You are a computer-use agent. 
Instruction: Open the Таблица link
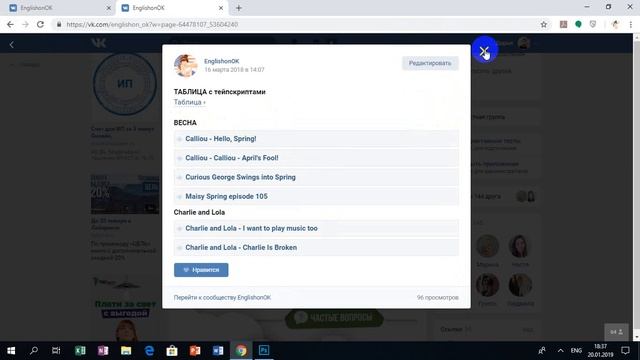189,102
